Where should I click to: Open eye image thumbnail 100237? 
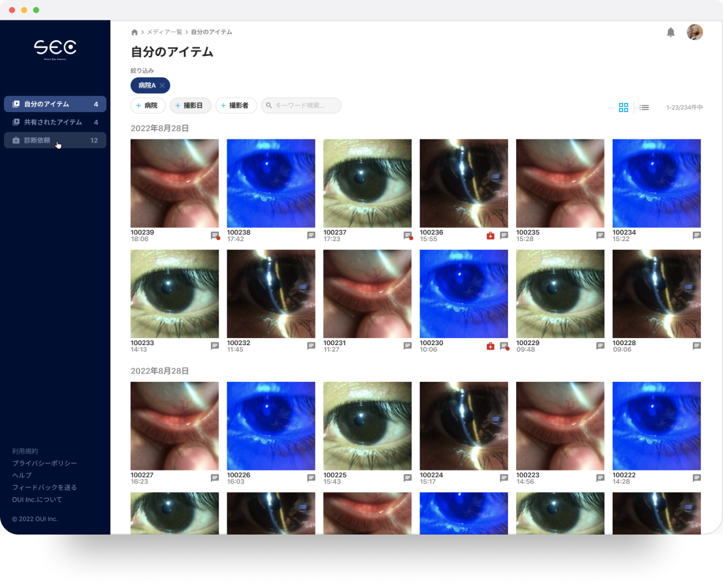pyautogui.click(x=367, y=183)
